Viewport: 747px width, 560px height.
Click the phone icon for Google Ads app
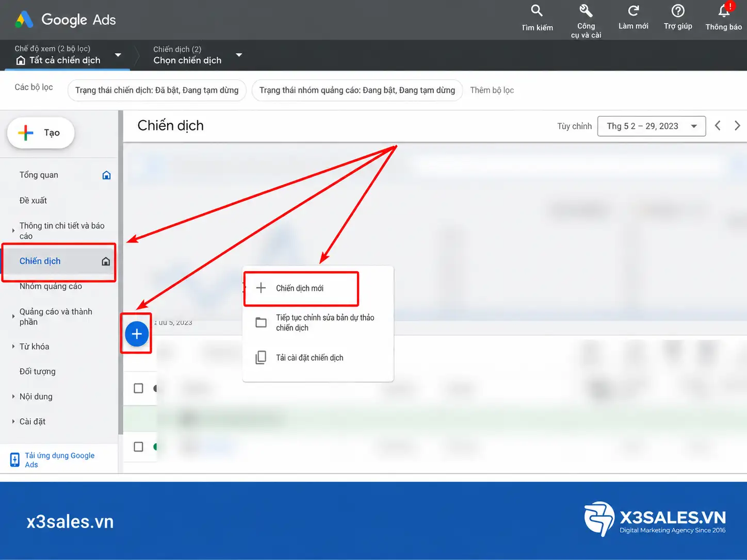(15, 459)
